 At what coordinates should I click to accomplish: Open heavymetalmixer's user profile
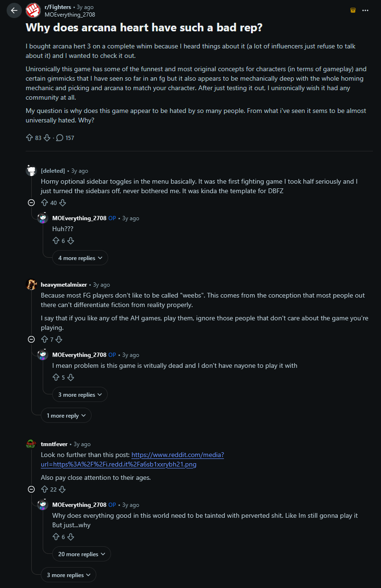point(64,285)
